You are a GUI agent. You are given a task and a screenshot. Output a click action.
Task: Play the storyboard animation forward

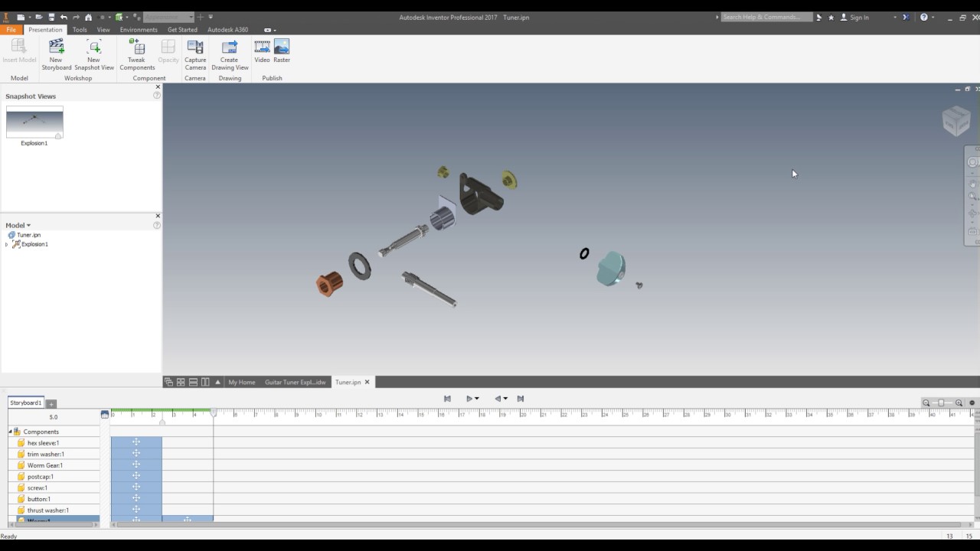tap(469, 399)
